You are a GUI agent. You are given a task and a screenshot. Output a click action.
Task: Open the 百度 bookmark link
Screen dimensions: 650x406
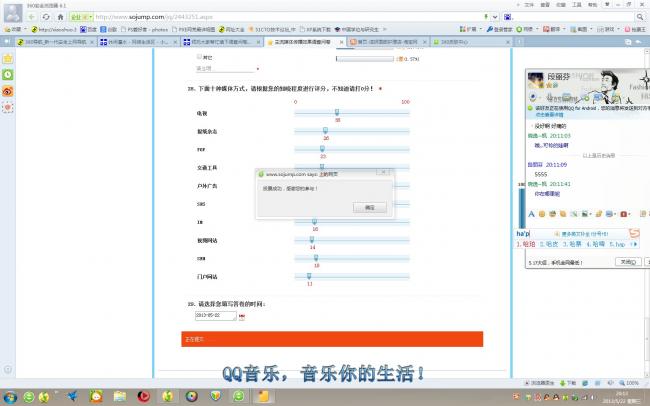click(x=88, y=29)
